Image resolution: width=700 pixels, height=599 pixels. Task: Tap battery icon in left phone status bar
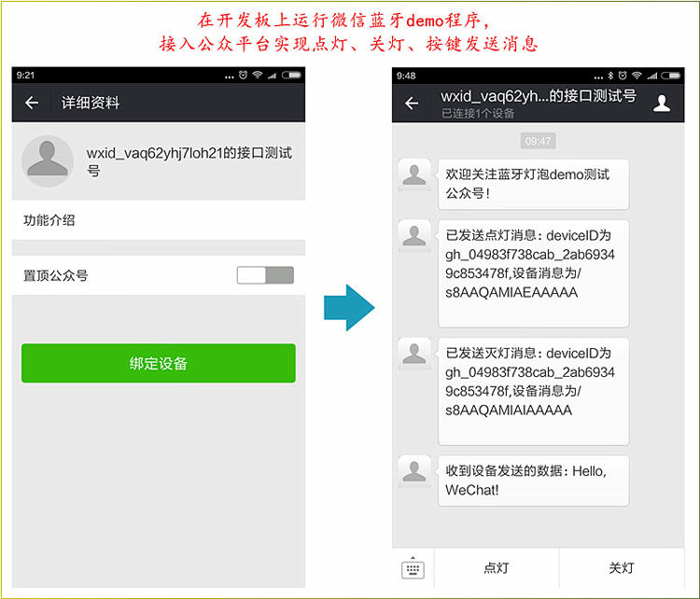[291, 75]
